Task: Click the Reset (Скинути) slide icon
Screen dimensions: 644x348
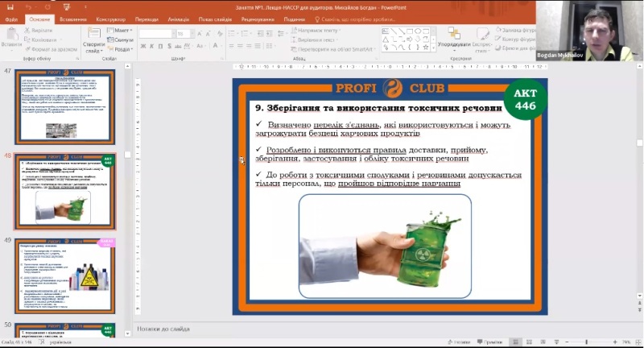Action: click(x=120, y=39)
